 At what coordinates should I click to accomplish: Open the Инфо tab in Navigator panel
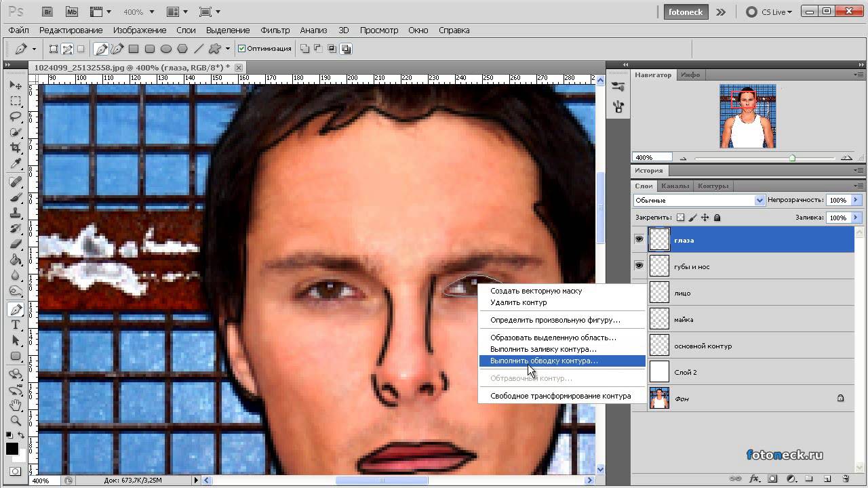tap(690, 75)
